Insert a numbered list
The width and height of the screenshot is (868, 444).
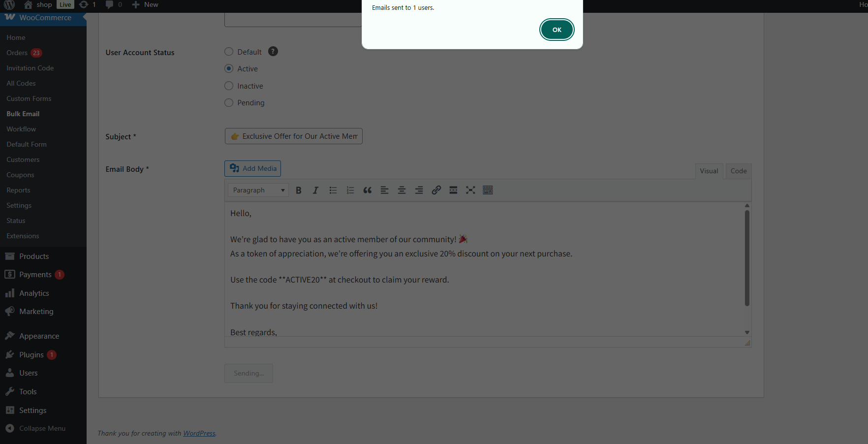(x=350, y=190)
